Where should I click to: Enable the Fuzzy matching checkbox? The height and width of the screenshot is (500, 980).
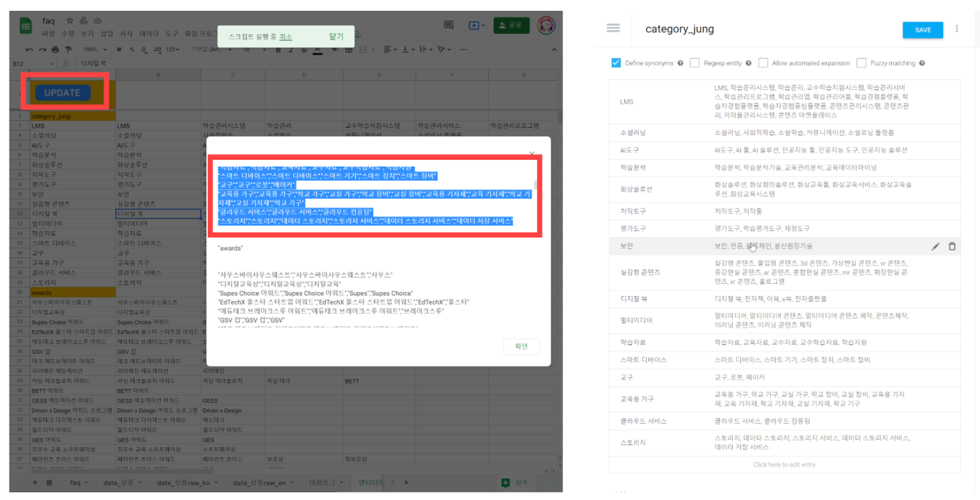(861, 63)
